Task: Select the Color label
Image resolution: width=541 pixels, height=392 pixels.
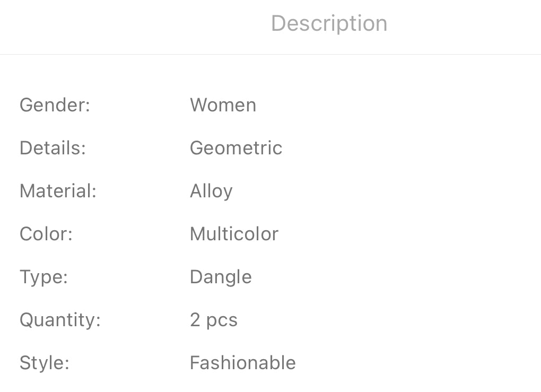Action: point(46,234)
